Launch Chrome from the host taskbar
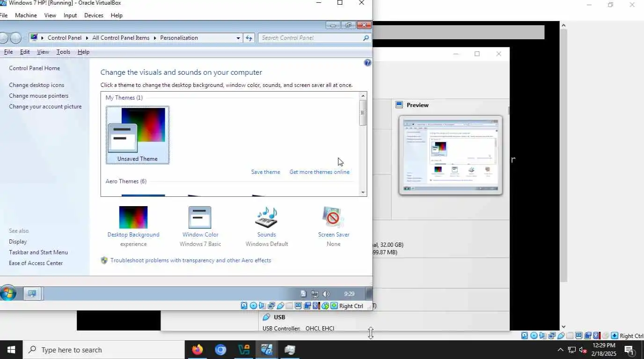The width and height of the screenshot is (644, 359). point(220,350)
